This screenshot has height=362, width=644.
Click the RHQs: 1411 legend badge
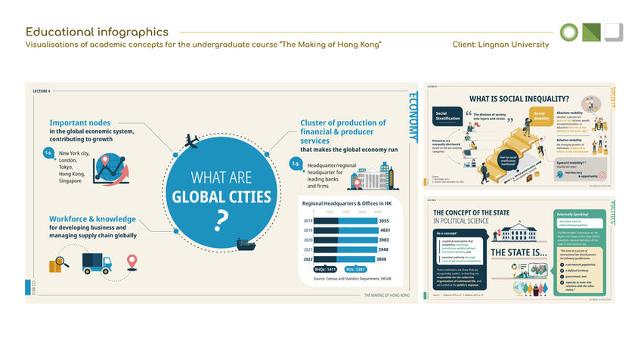325,270
